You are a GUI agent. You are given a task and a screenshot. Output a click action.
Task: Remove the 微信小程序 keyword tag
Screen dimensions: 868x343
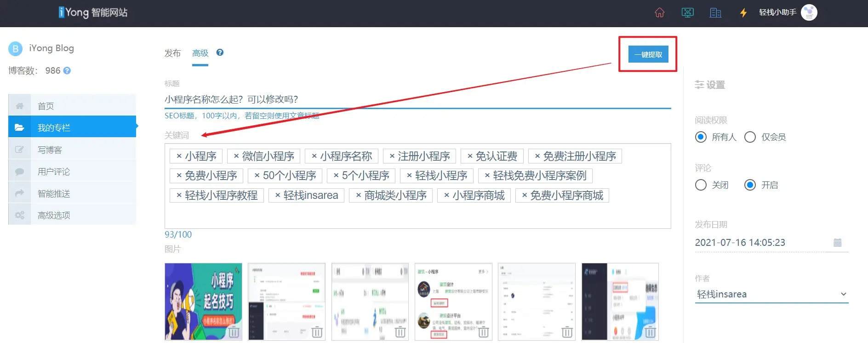tap(236, 157)
